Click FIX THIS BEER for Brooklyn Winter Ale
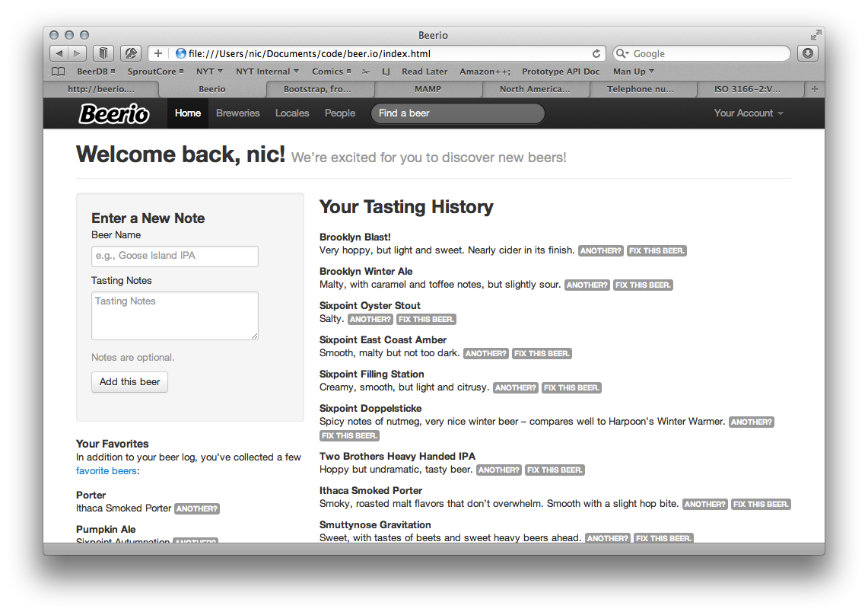The width and height of the screenshot is (868, 615). 643,285
